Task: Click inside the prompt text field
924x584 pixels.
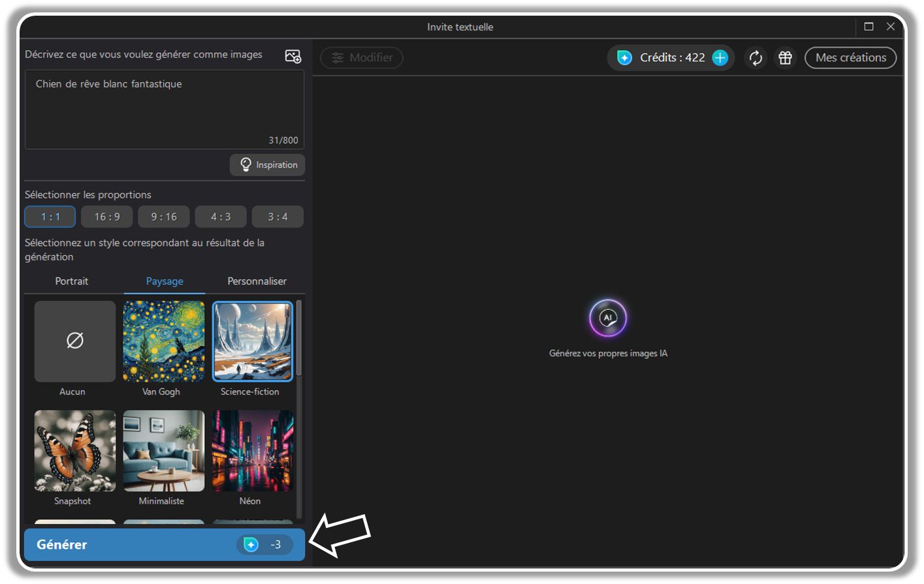Action: 163,108
